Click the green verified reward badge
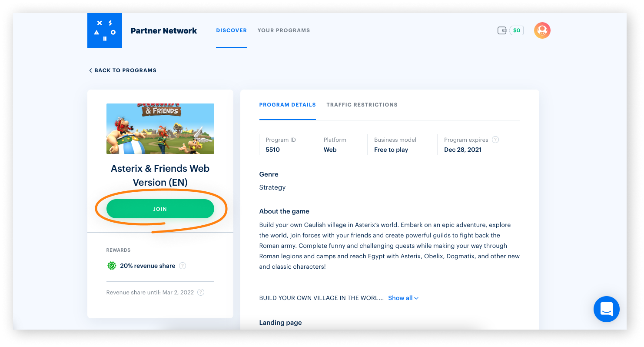This screenshot has height=347, width=644. point(112,266)
